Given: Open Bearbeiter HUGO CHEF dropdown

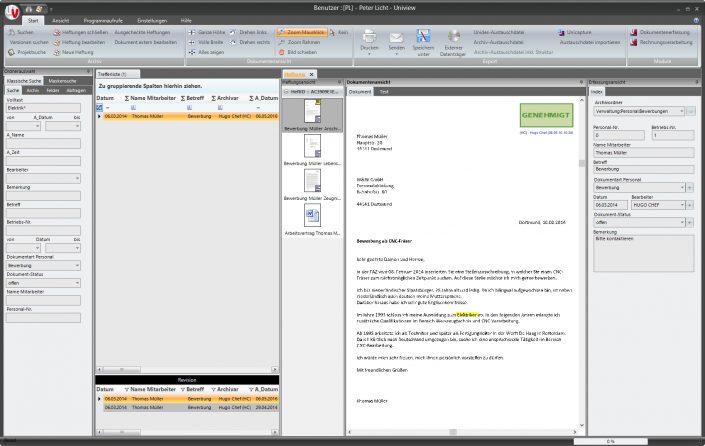Looking at the screenshot, I should pos(682,205).
